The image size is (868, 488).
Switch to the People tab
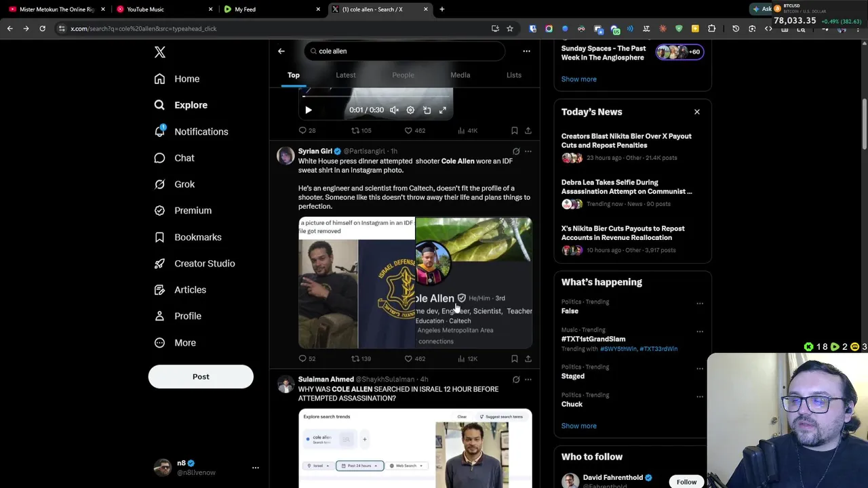tap(403, 75)
